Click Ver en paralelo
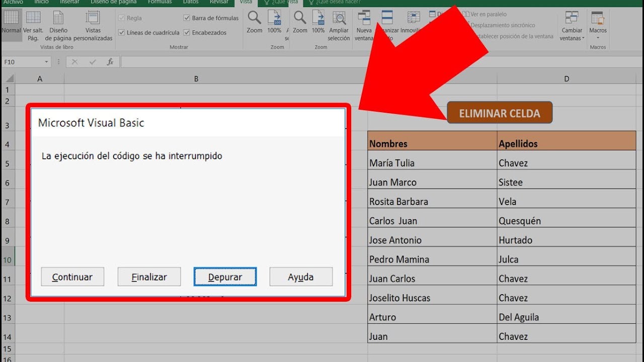The width and height of the screenshot is (644, 362). pos(485,14)
